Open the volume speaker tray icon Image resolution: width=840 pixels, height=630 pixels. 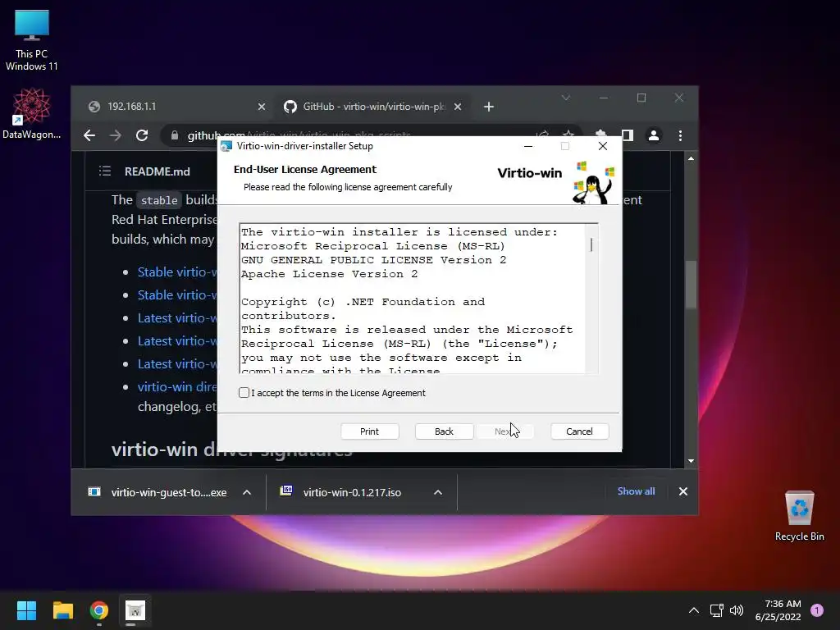pyautogui.click(x=737, y=610)
